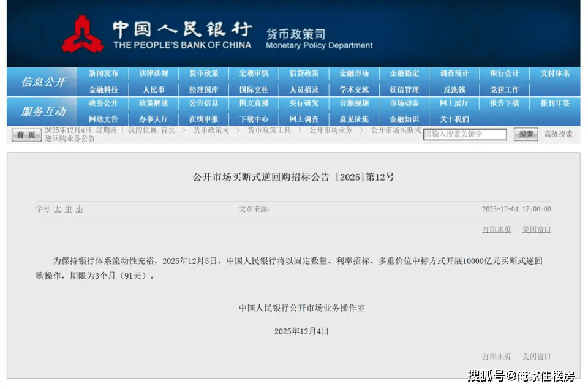Open 报告下载 in service menu
Screen dimensions: 588x389
point(505,104)
